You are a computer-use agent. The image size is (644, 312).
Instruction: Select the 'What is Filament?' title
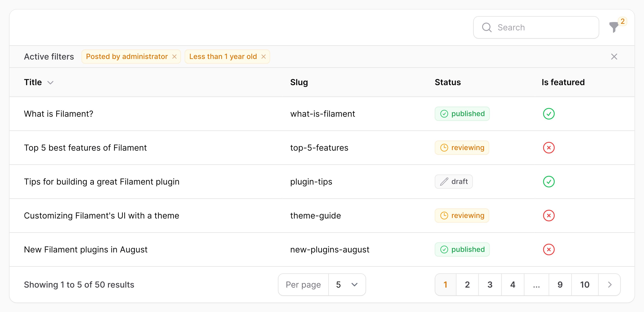pos(58,114)
